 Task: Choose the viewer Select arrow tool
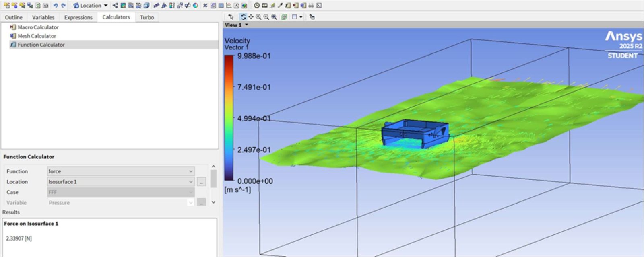[x=231, y=17]
